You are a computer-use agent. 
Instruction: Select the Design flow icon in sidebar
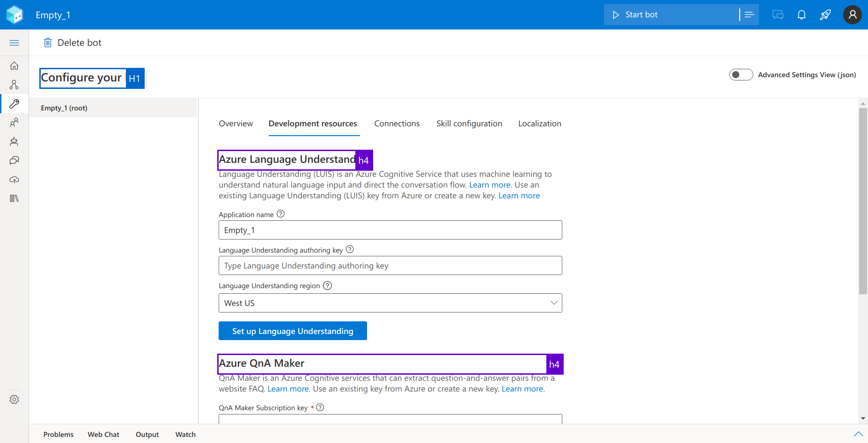[x=14, y=84]
